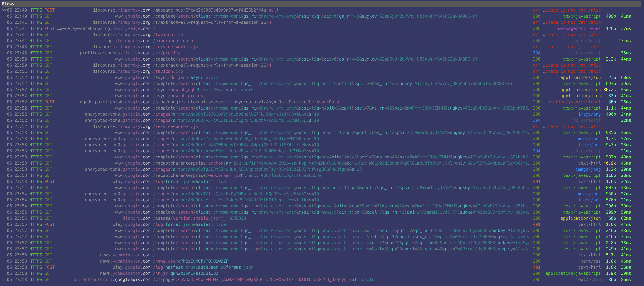The height and width of the screenshot is (286, 644).
Task: Click the "message/ohttp-res" content type
Action: tap(579, 28)
